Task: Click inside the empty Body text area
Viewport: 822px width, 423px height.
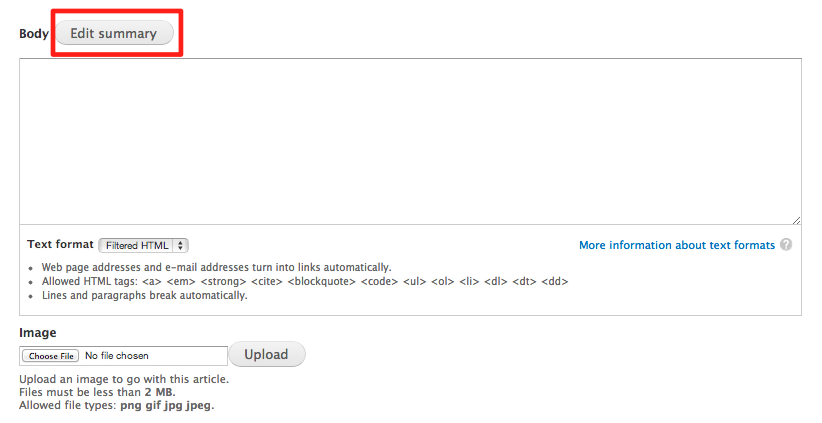Action: (410, 141)
